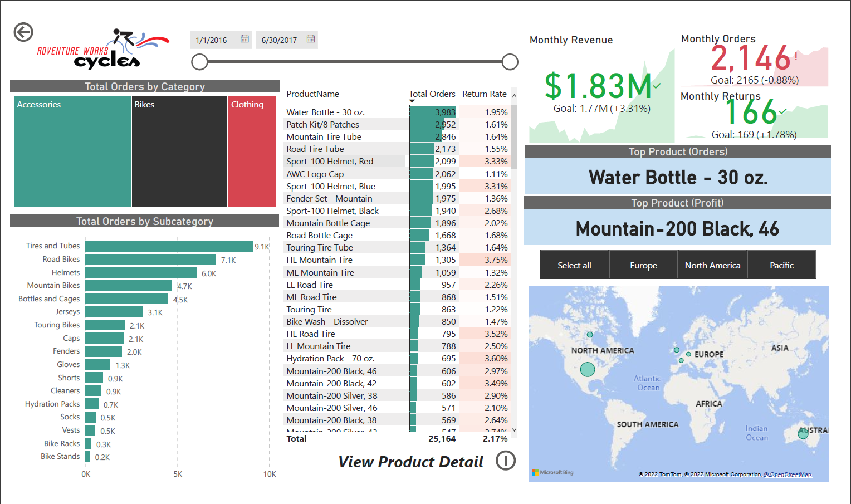
Task: Toggle the Pacific region filter
Action: (781, 265)
